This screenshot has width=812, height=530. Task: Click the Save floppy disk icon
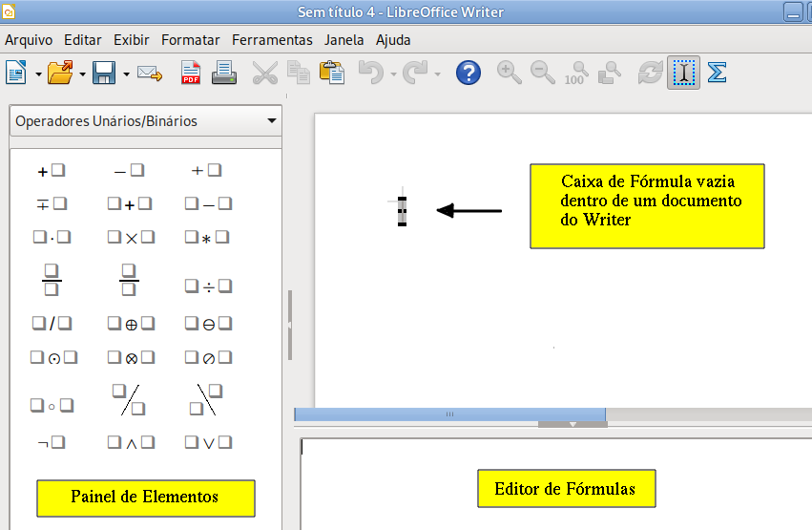click(x=104, y=73)
